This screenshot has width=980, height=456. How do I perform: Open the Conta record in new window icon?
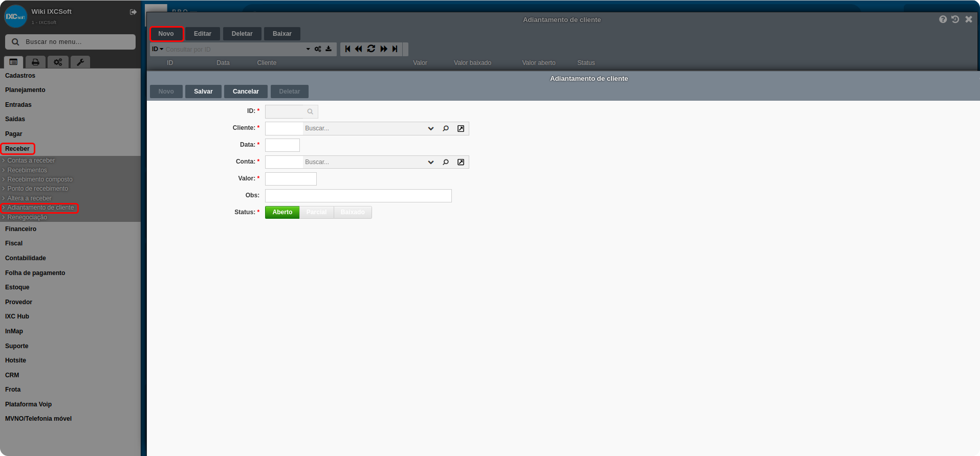tap(461, 162)
